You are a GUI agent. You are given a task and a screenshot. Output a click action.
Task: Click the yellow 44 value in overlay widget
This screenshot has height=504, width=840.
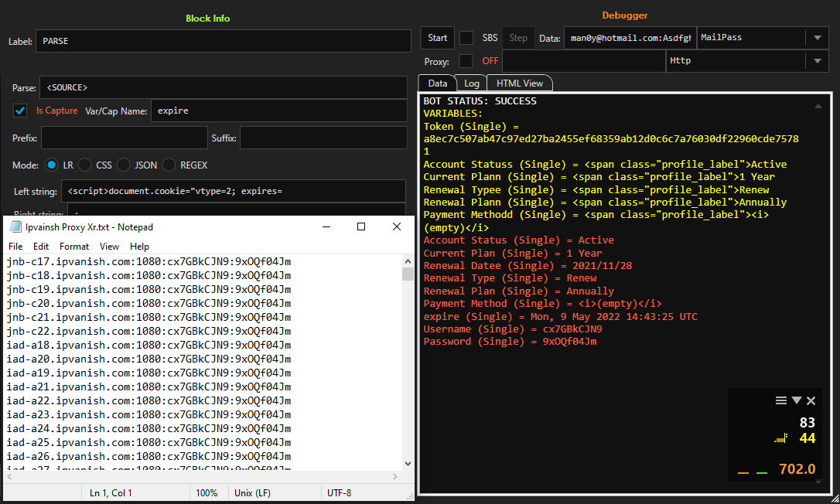click(x=808, y=438)
